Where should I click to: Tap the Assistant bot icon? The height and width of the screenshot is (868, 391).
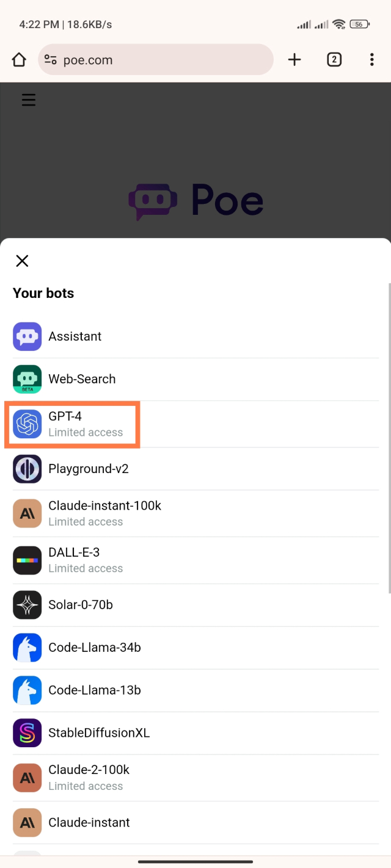pyautogui.click(x=27, y=336)
